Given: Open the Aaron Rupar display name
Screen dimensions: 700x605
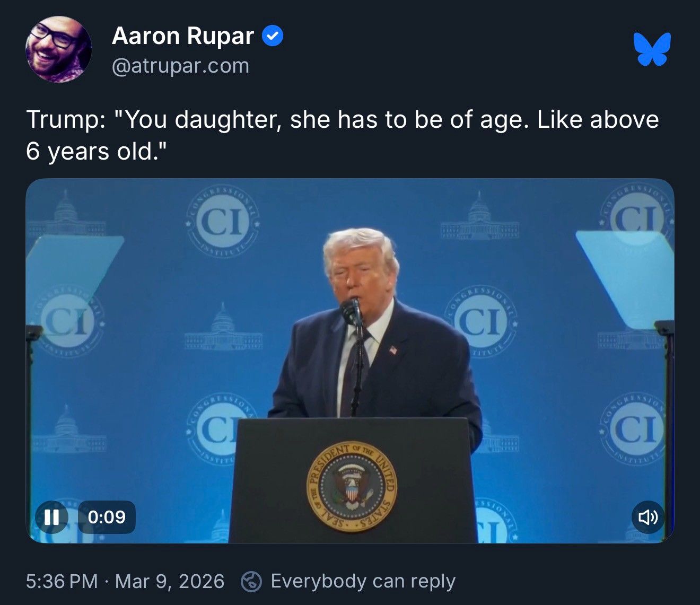Looking at the screenshot, I should click(x=183, y=36).
